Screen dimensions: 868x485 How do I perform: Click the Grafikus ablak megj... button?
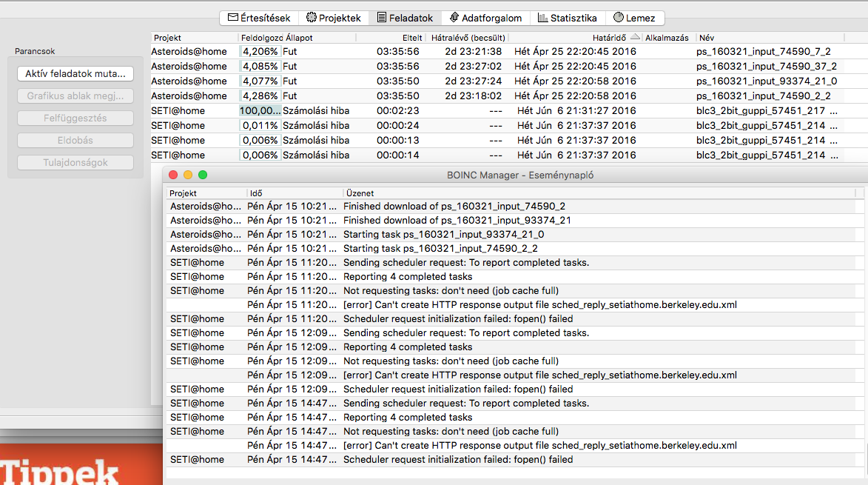tap(75, 96)
